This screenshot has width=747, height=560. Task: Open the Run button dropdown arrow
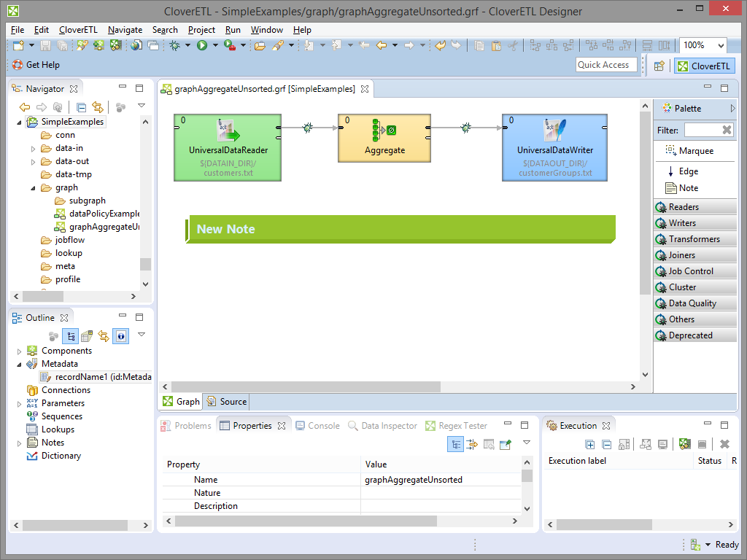point(215,45)
